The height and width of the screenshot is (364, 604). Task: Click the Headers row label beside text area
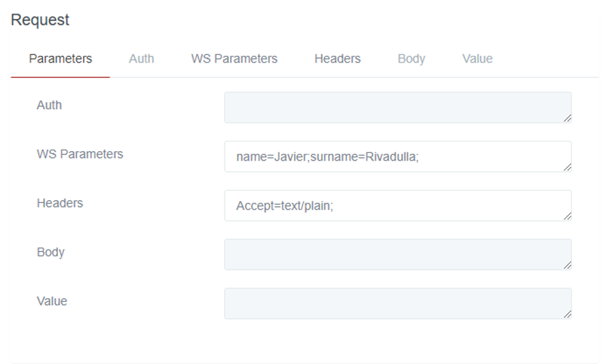click(59, 203)
